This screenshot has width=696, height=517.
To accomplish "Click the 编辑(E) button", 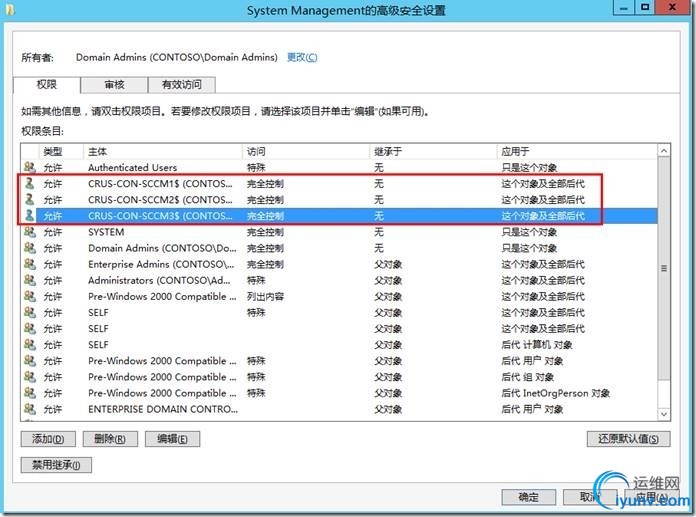I will (x=172, y=439).
